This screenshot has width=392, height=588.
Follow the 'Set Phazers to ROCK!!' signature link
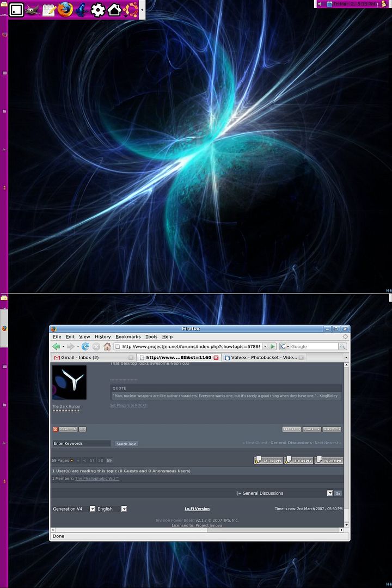tap(128, 405)
